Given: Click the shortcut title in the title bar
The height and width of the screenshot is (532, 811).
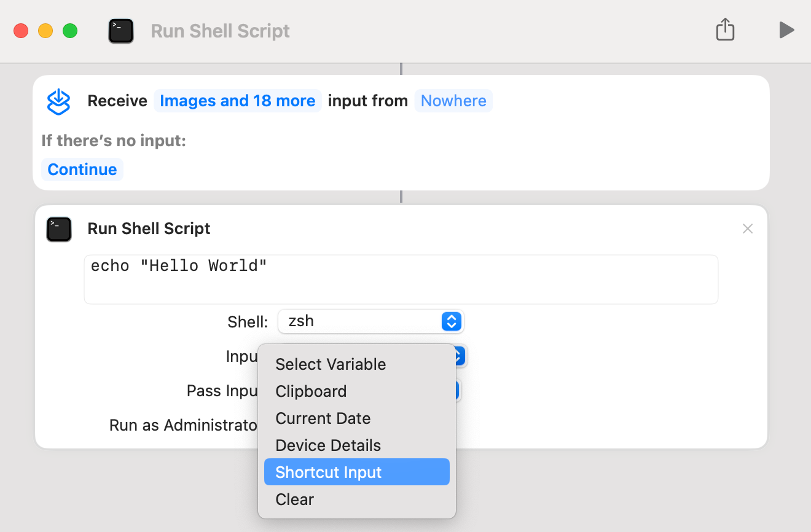Looking at the screenshot, I should [x=220, y=31].
